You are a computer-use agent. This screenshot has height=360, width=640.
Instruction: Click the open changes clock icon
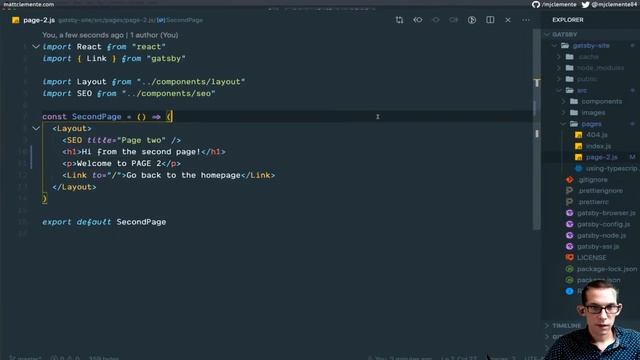point(472,20)
